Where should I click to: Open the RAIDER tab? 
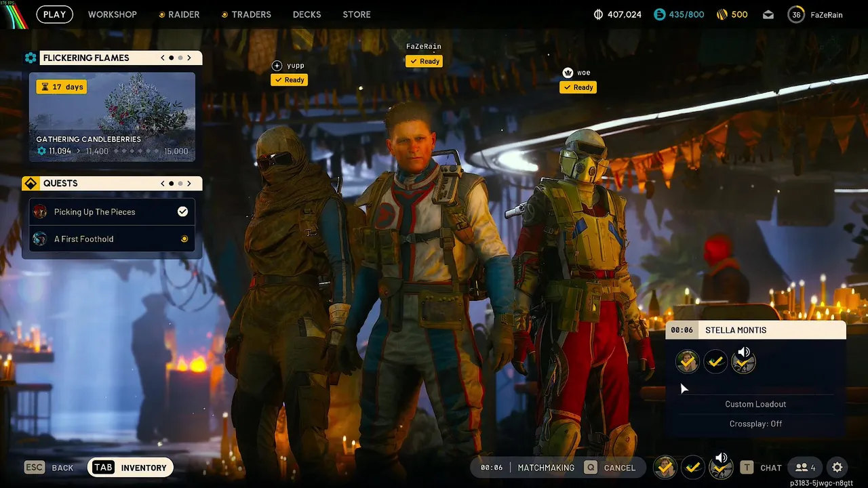click(x=179, y=14)
